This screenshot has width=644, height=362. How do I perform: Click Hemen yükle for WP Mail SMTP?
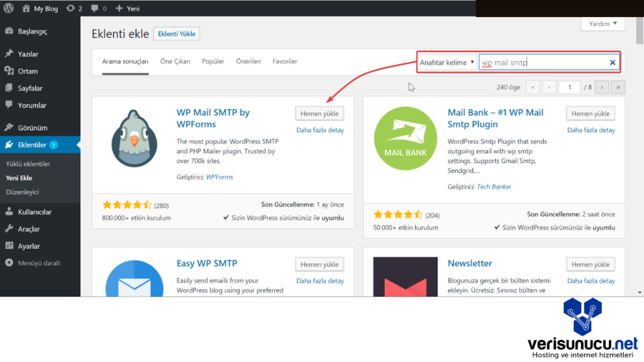pos(319,114)
